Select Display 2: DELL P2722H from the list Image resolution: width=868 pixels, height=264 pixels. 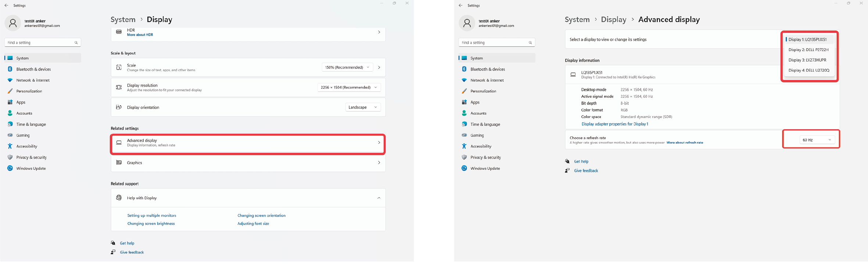(x=808, y=50)
